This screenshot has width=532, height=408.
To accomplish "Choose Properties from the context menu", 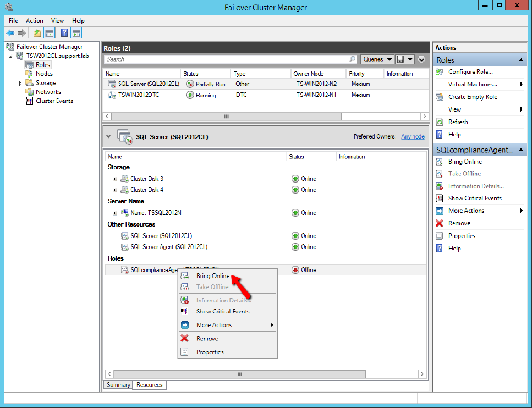I will click(x=228, y=352).
